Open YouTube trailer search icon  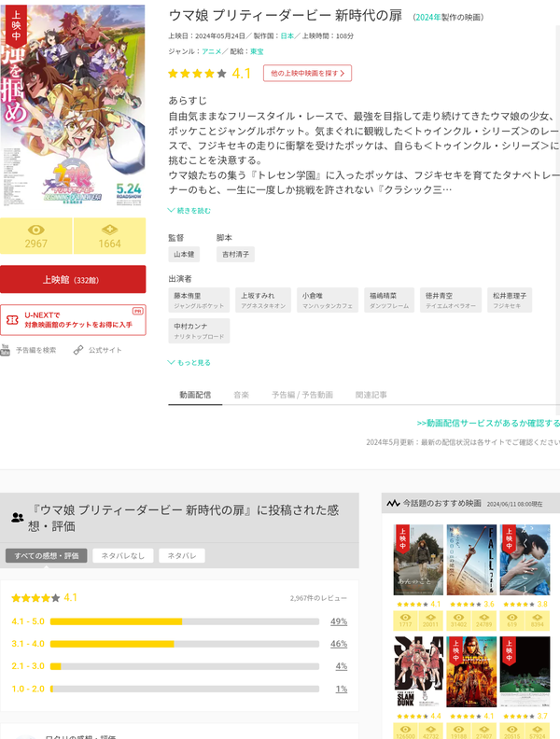coord(6,350)
